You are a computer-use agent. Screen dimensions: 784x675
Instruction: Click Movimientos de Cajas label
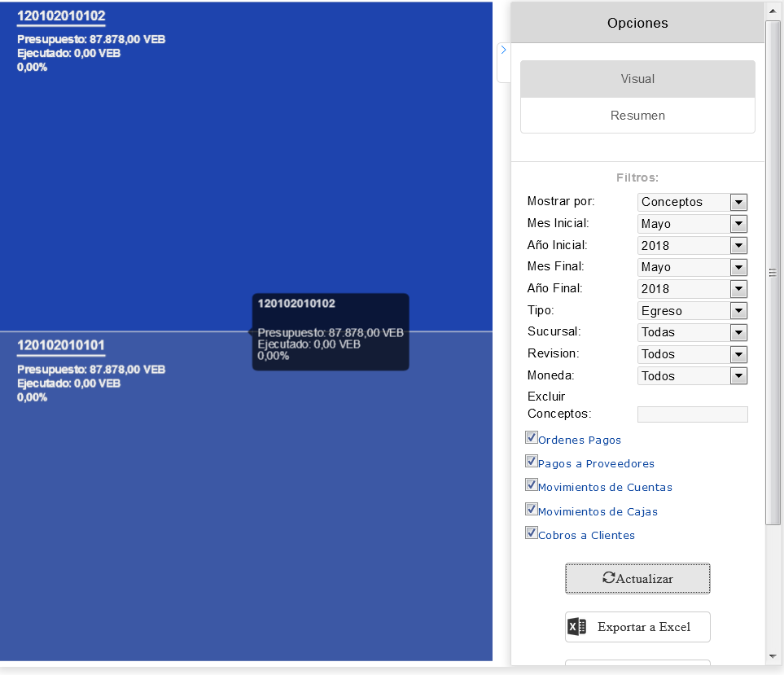pos(598,511)
